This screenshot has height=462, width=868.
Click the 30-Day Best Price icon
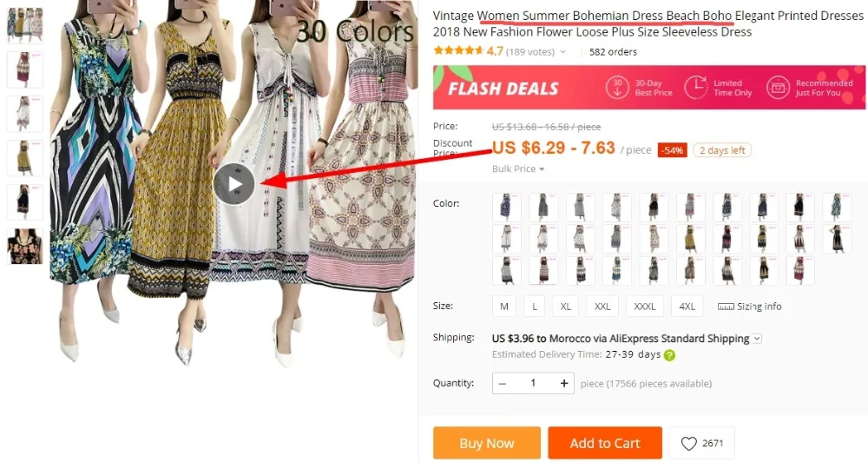pos(617,88)
